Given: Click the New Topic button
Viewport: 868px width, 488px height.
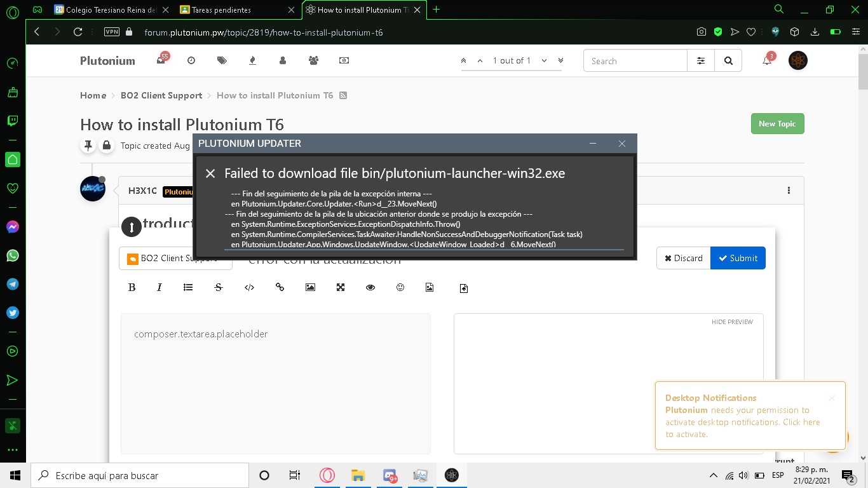Looking at the screenshot, I should [777, 124].
